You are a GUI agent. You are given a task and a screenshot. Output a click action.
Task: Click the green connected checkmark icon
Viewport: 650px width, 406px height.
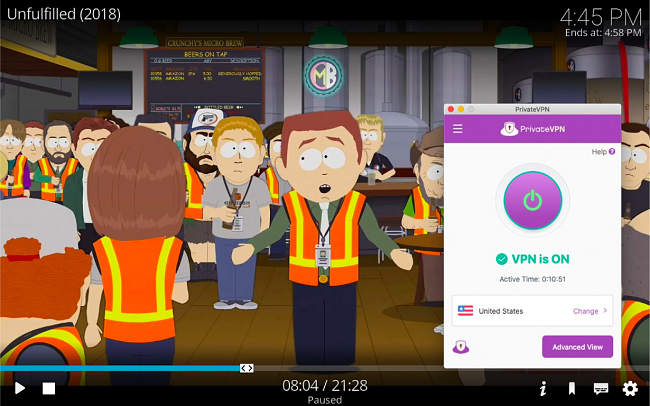tap(502, 259)
